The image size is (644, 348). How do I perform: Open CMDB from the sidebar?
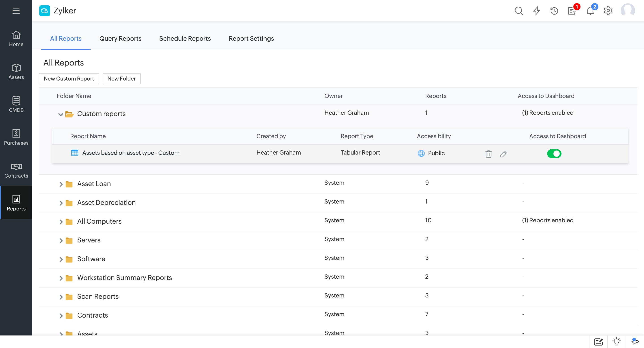pos(16,104)
